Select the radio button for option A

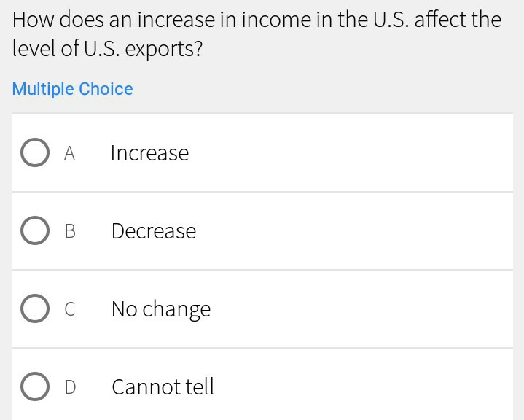pyautogui.click(x=35, y=153)
